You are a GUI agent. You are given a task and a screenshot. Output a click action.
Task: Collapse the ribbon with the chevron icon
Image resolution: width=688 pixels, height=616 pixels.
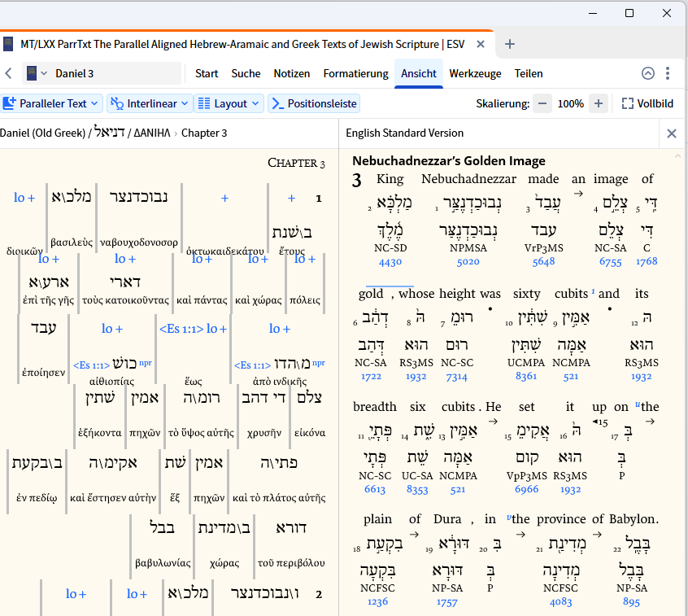click(x=648, y=73)
